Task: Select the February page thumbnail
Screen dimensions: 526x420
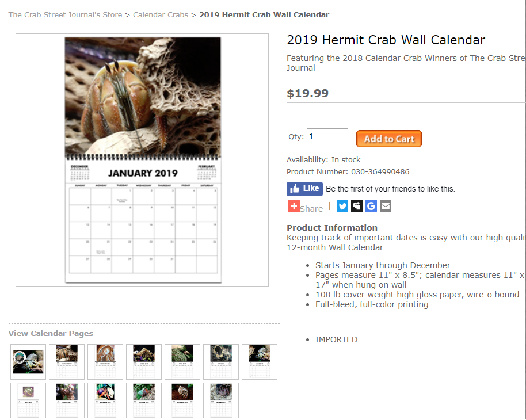Action: [105, 362]
